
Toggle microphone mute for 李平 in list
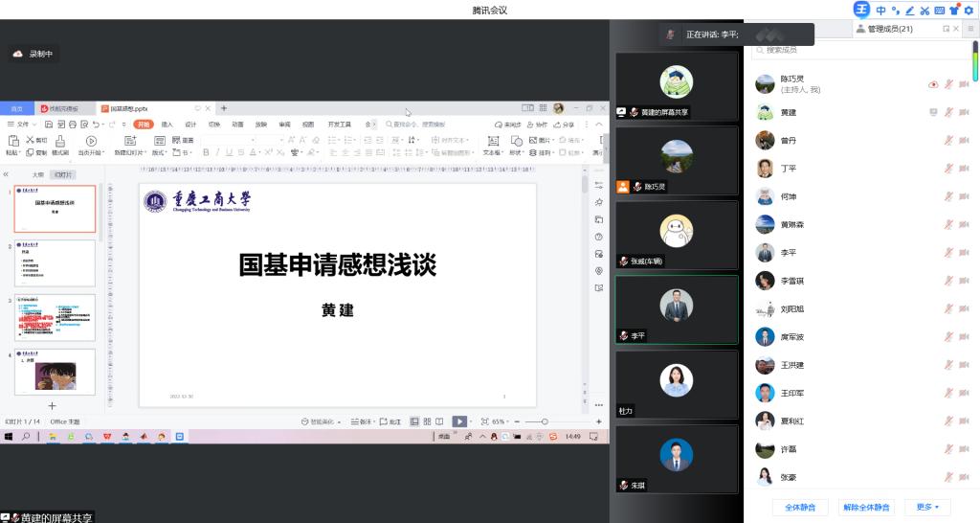pyautogui.click(x=948, y=253)
